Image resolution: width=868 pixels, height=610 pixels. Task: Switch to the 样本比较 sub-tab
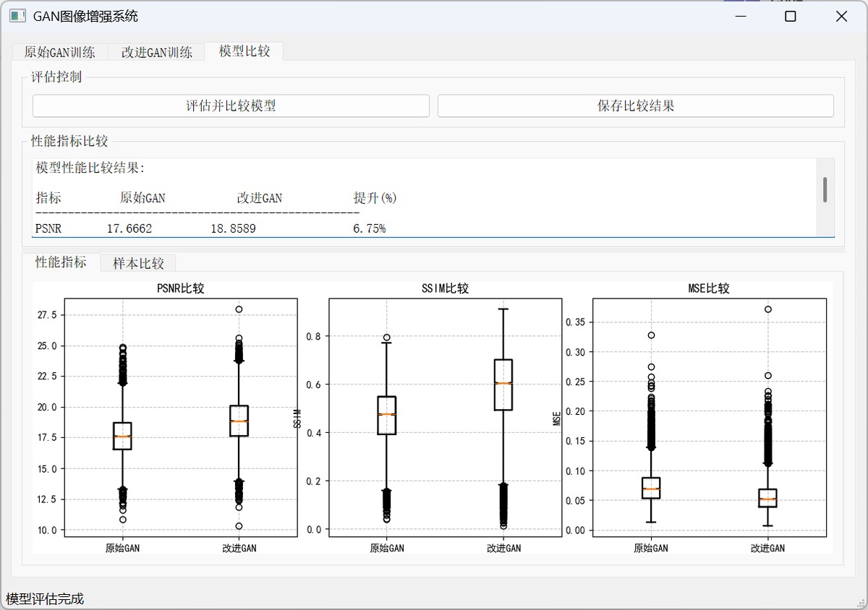tap(138, 263)
